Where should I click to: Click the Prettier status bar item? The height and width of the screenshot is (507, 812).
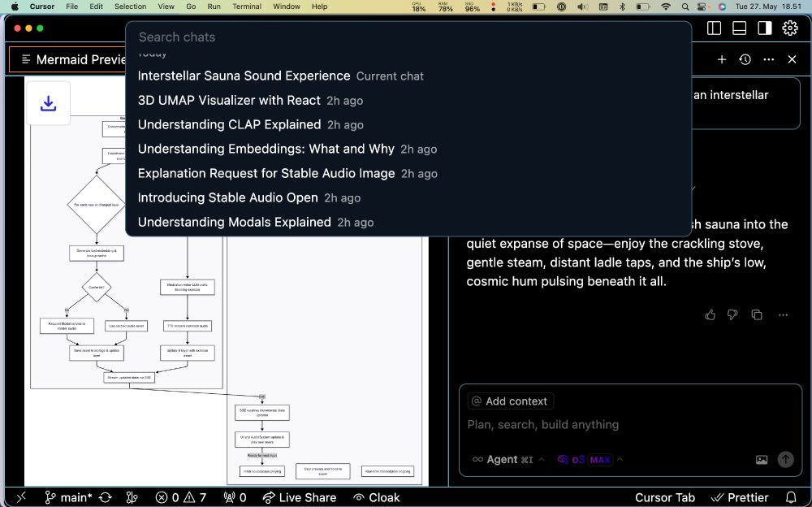[x=740, y=498]
